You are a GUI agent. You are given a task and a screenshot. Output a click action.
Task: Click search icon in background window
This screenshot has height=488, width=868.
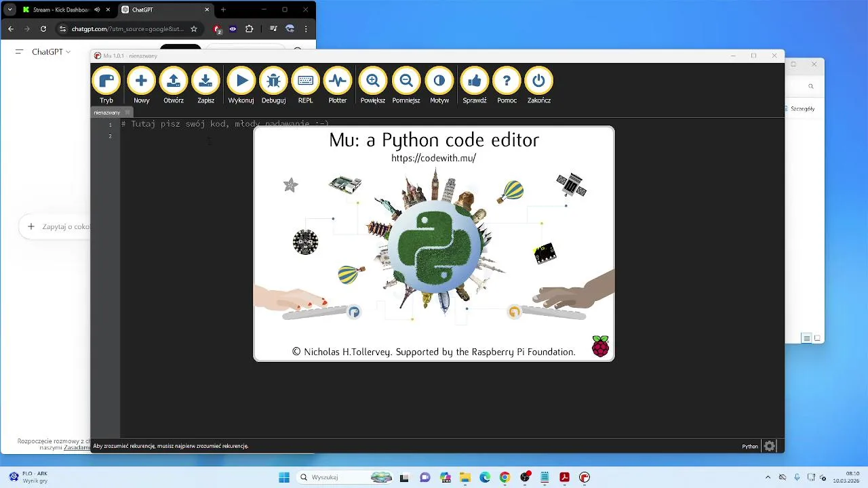pos(810,86)
